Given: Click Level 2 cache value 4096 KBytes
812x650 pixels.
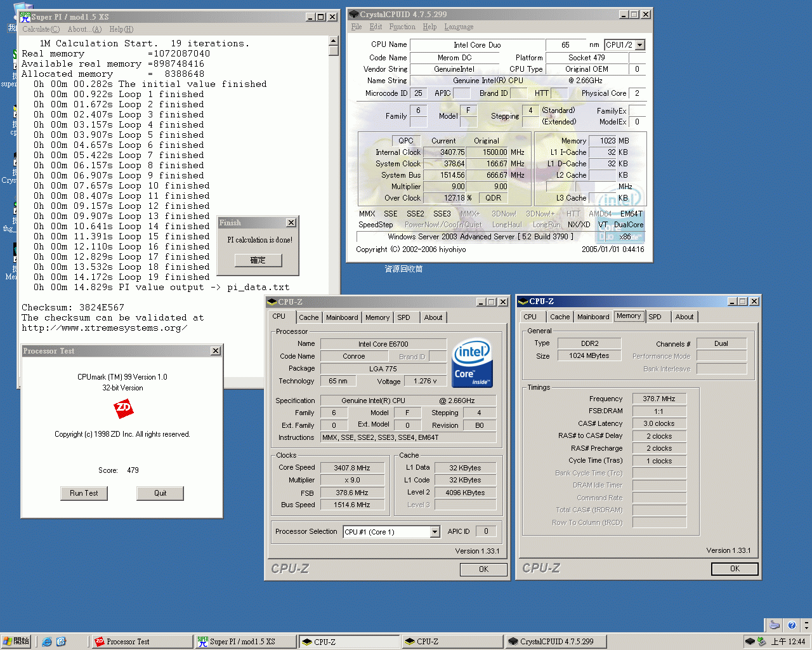Looking at the screenshot, I should click(x=464, y=493).
